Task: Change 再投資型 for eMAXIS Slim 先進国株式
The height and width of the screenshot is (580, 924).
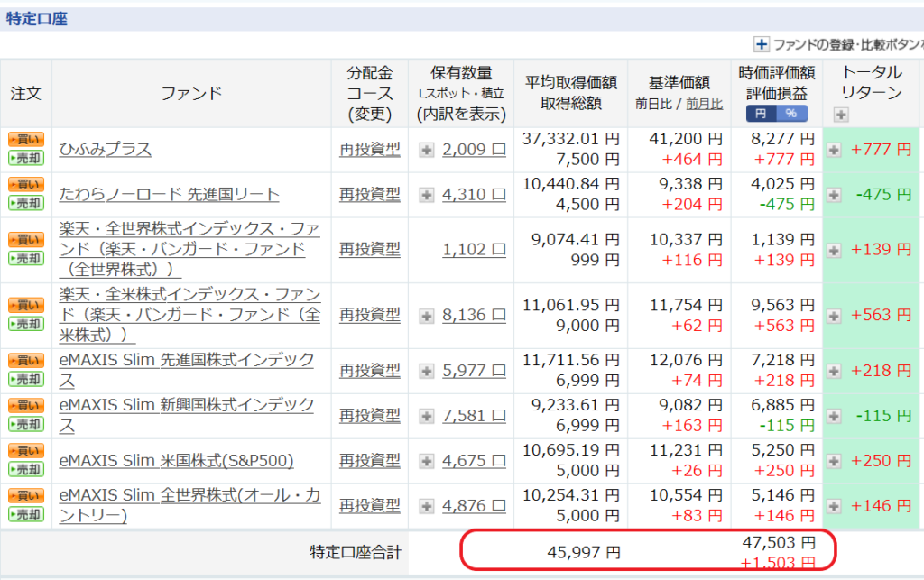Action: click(369, 371)
